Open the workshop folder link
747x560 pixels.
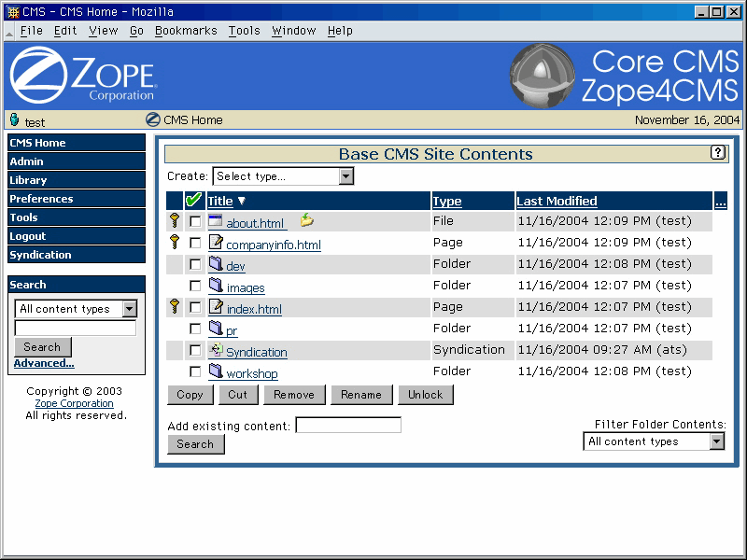click(252, 373)
